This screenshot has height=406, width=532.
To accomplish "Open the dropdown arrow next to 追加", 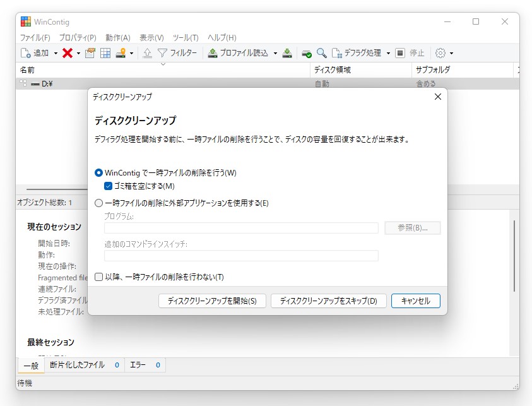I will coord(56,53).
